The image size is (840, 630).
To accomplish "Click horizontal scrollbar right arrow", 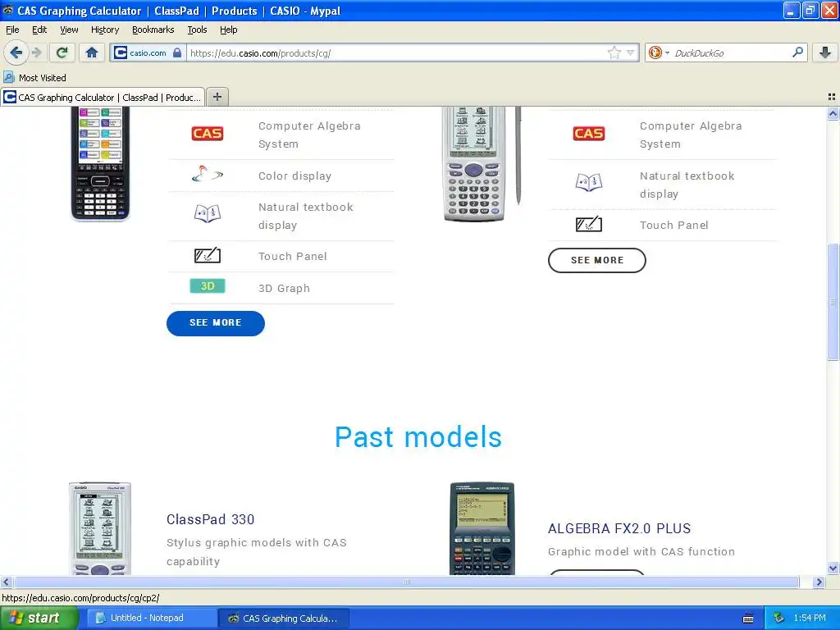I will coord(819,582).
